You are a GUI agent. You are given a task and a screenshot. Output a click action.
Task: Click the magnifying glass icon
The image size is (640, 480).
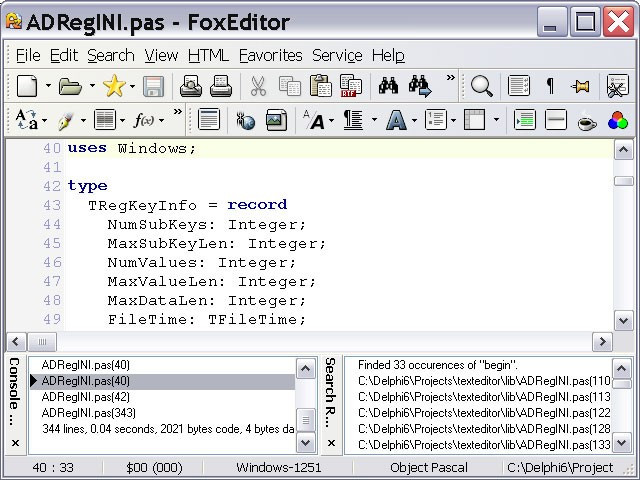click(x=482, y=86)
